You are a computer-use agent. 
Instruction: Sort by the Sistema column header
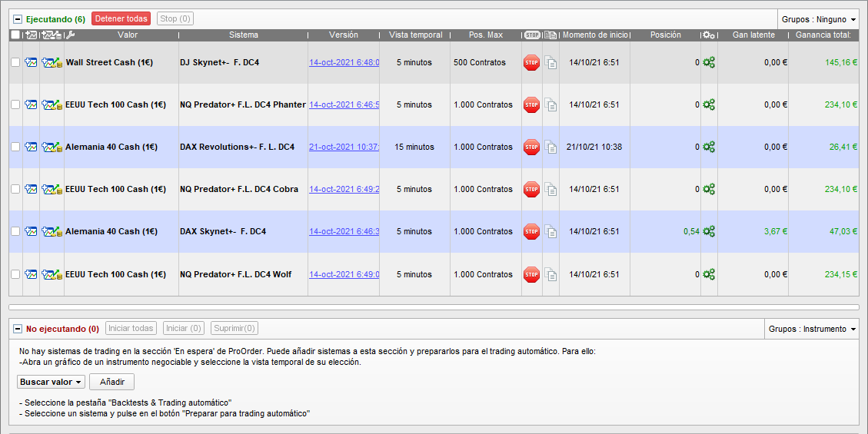pyautogui.click(x=244, y=35)
